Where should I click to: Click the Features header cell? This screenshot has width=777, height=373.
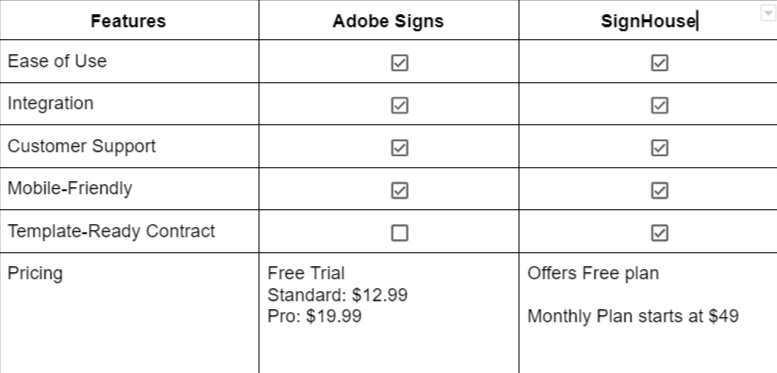click(x=129, y=20)
